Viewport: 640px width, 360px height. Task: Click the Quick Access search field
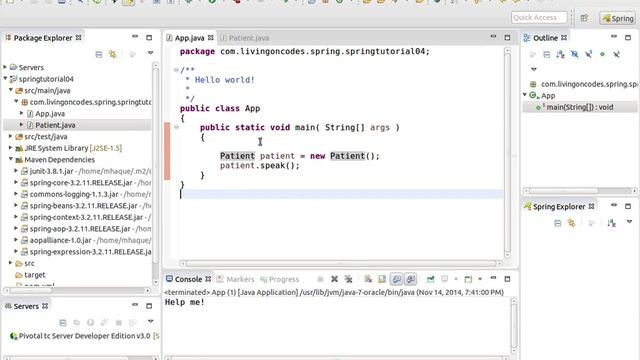539,18
